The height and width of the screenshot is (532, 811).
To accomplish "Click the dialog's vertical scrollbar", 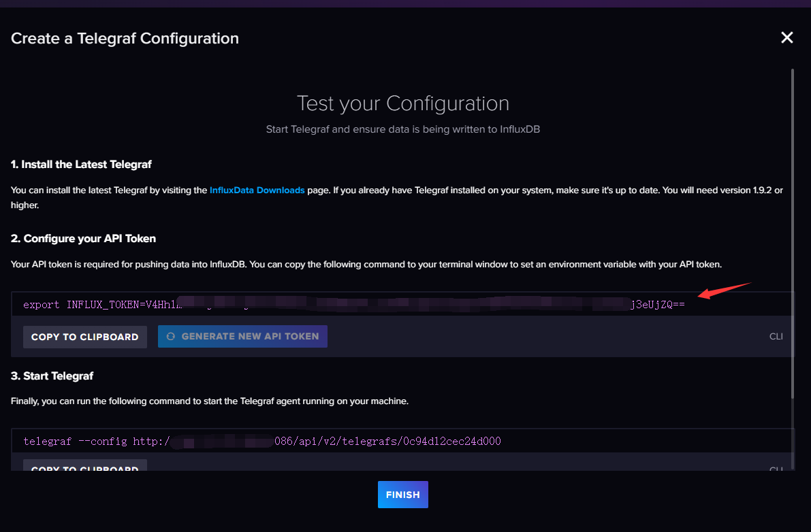I will point(792,233).
